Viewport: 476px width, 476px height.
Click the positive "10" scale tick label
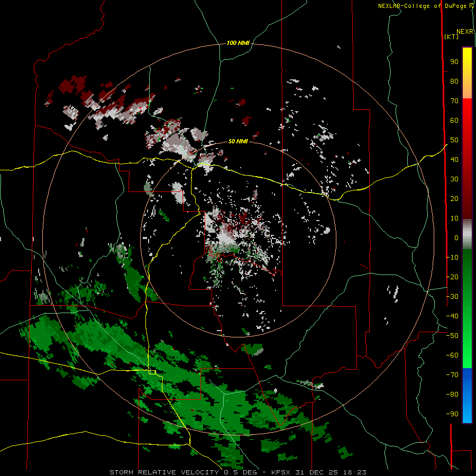tap(454, 218)
